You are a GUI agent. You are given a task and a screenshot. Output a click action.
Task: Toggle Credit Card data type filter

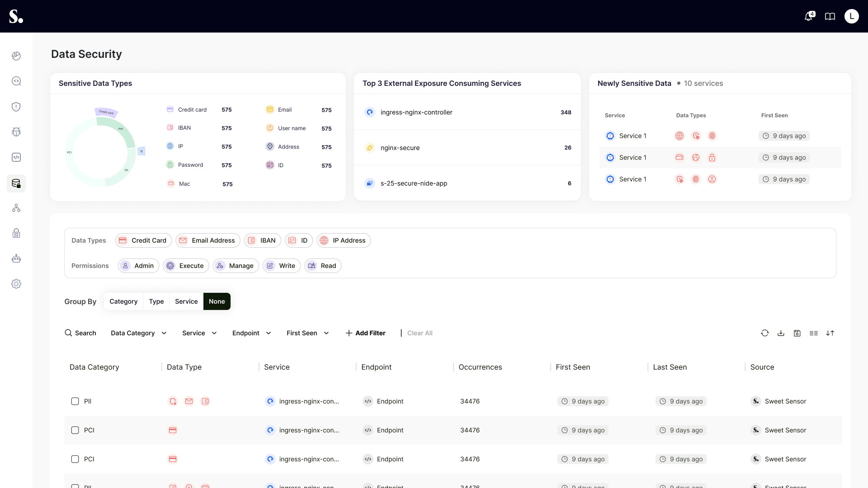pos(144,240)
